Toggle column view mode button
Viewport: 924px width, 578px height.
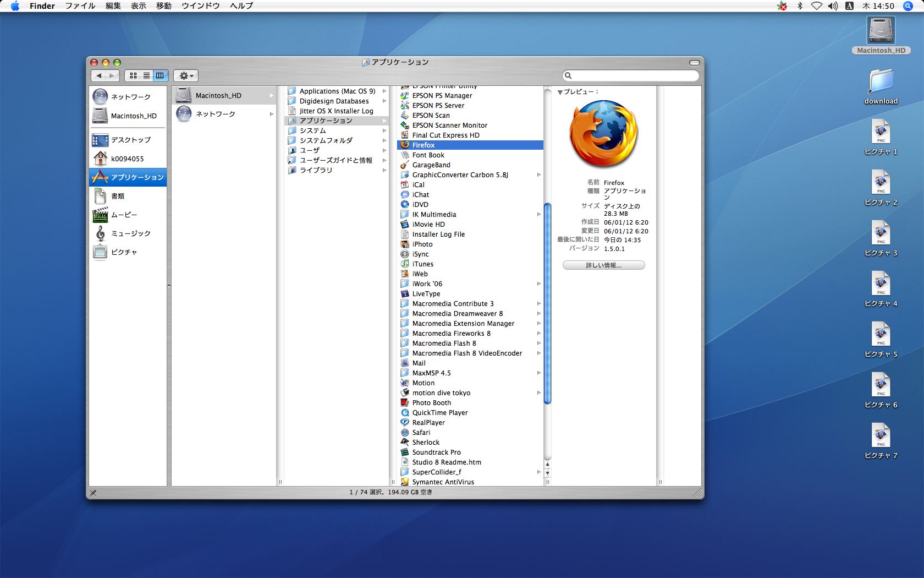[x=160, y=75]
